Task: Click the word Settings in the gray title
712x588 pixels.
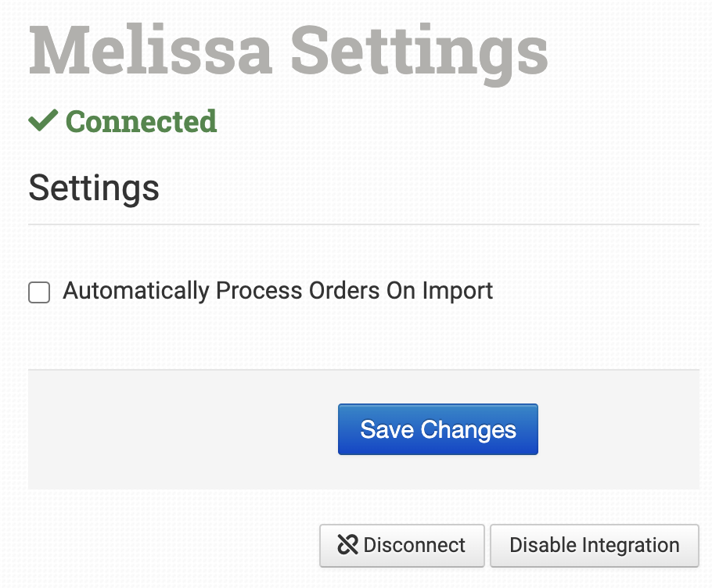Action: point(419,51)
